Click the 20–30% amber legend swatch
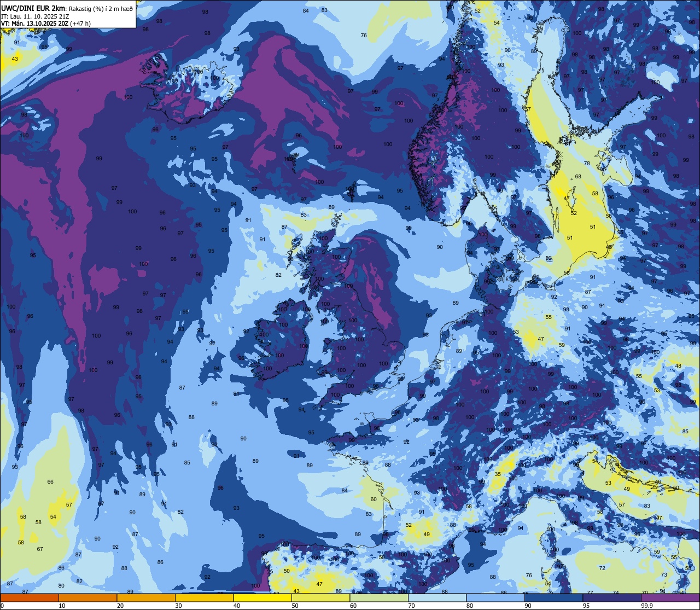The height and width of the screenshot is (610, 700). click(146, 598)
